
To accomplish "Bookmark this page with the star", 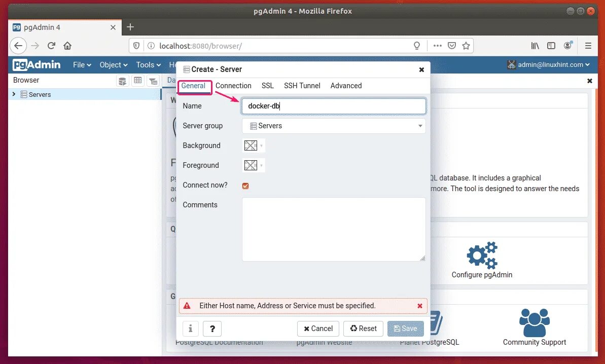I will pyautogui.click(x=466, y=46).
